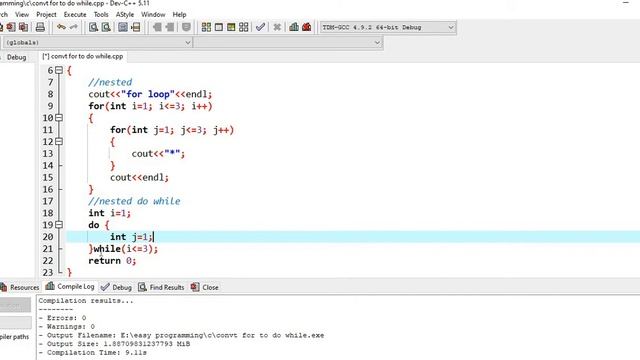640x360 pixels.
Task: Collapse the for-loop fold at line 10
Action: 59,118
